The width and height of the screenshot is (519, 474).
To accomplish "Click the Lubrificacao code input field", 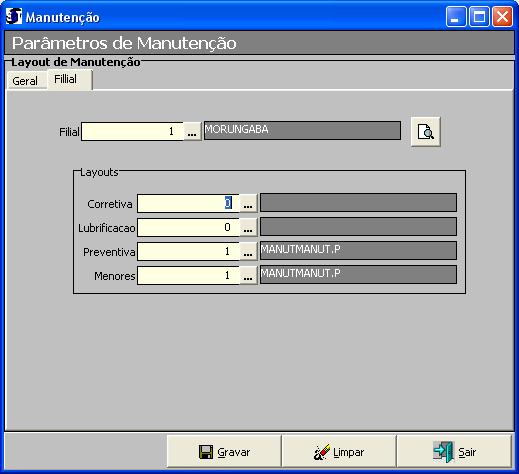I will pyautogui.click(x=188, y=227).
